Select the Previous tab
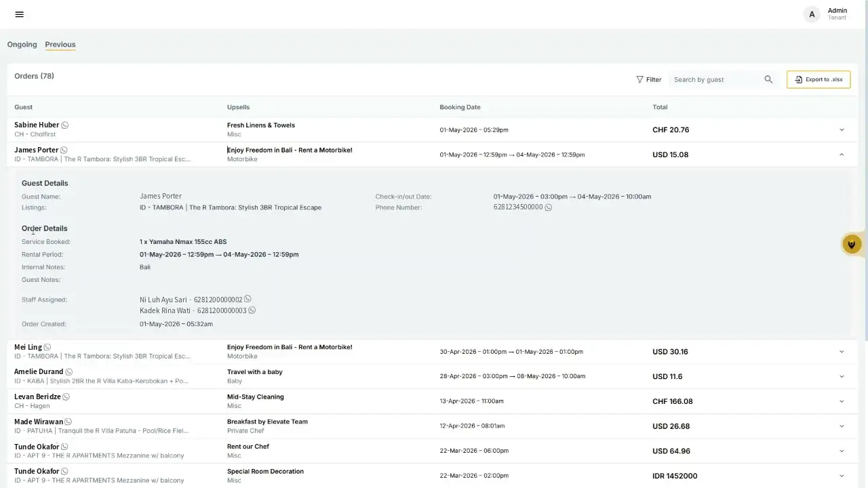Viewport: 868px width, 488px height. pos(60,44)
